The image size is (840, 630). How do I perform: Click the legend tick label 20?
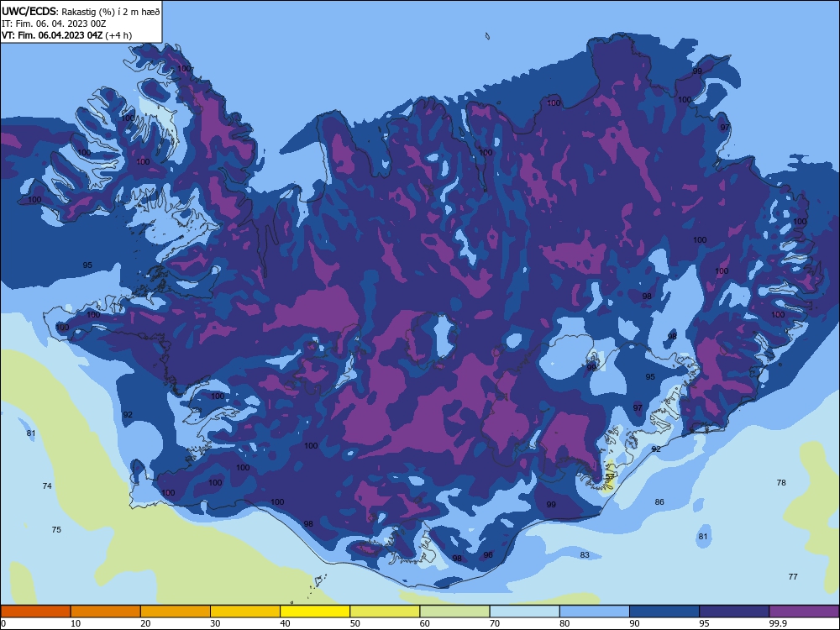click(145, 623)
